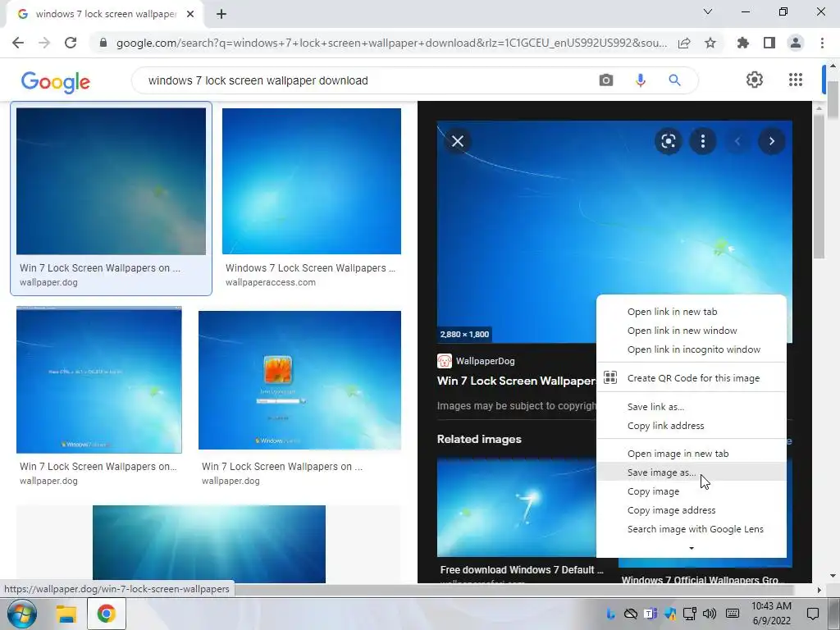The width and height of the screenshot is (840, 630).
Task: Open Google quick settings gear
Action: [755, 80]
